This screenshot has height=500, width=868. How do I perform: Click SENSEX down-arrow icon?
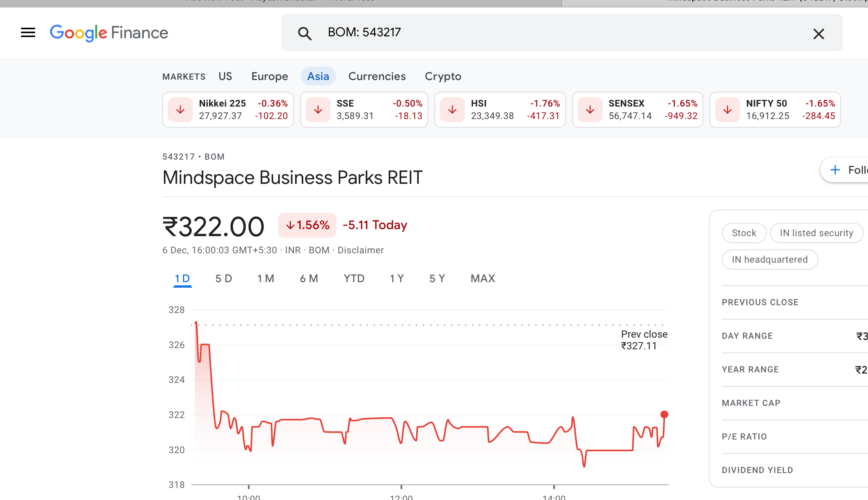point(590,110)
